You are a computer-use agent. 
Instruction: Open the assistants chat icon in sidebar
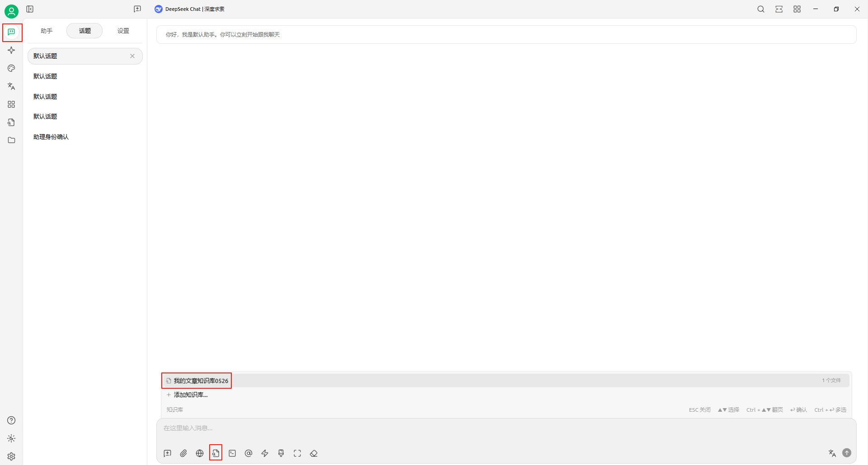tap(12, 32)
